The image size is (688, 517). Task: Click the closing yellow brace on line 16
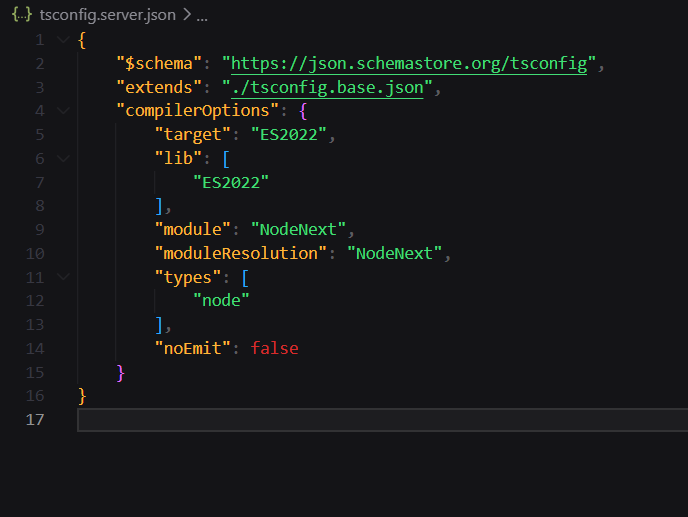click(82, 396)
